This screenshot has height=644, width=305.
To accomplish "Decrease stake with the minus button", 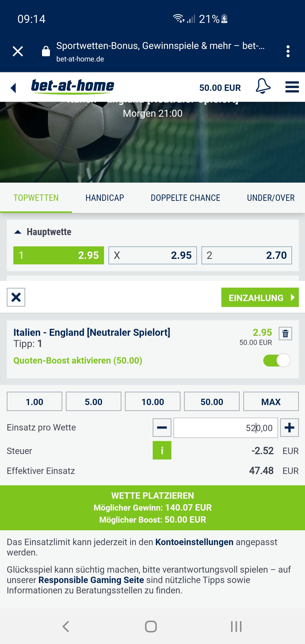I will click(x=162, y=427).
